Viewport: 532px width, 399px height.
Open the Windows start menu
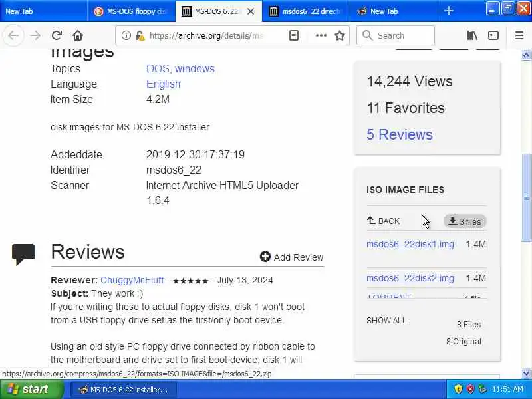tap(31, 389)
